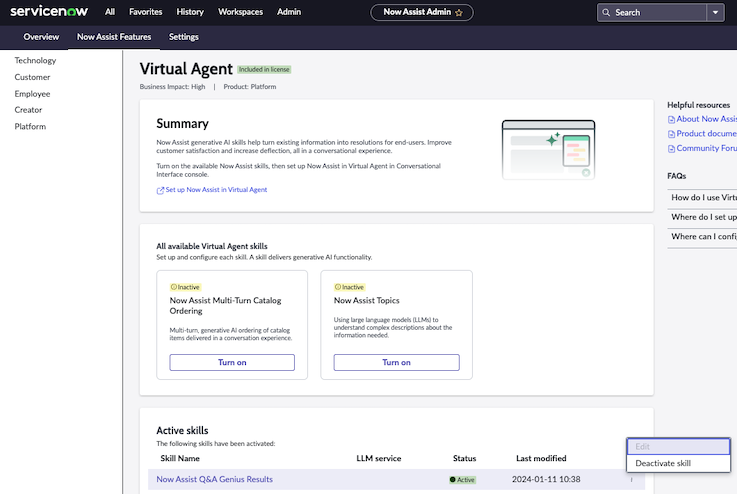The width and height of the screenshot is (737, 494).
Task: Click document icon next to Community Forum
Action: click(x=671, y=149)
